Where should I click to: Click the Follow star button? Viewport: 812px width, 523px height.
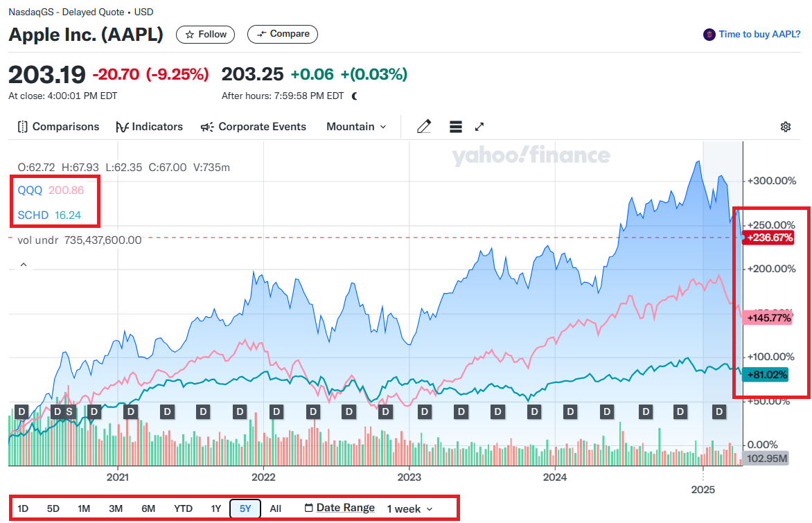[x=205, y=34]
